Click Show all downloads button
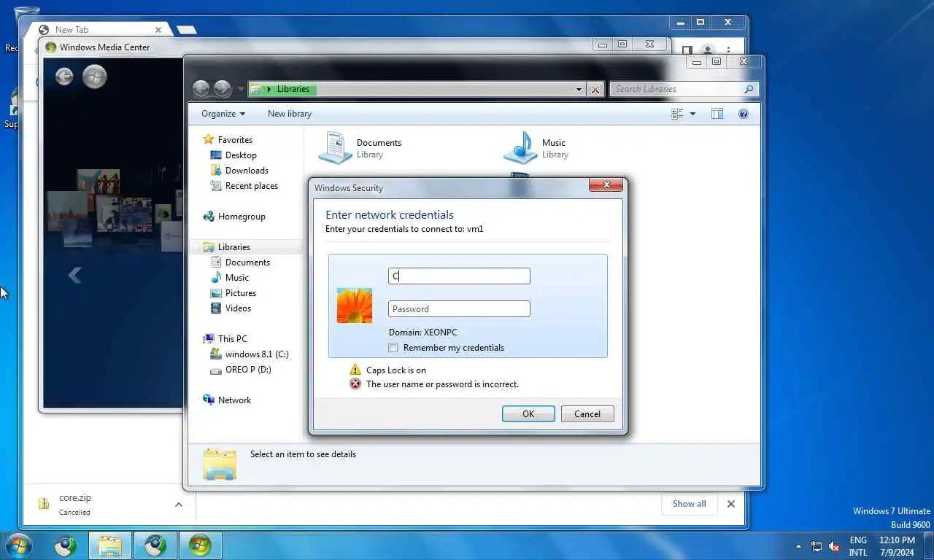The image size is (934, 560). pos(689,504)
